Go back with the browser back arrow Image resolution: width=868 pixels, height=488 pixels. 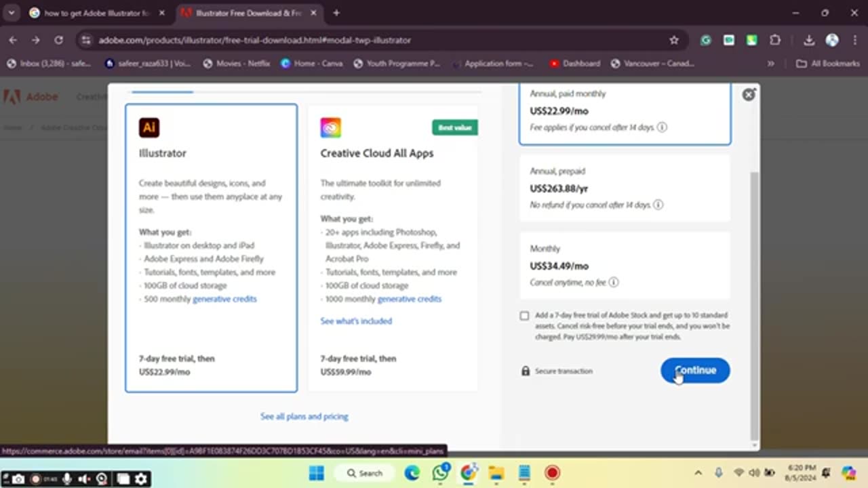point(13,40)
